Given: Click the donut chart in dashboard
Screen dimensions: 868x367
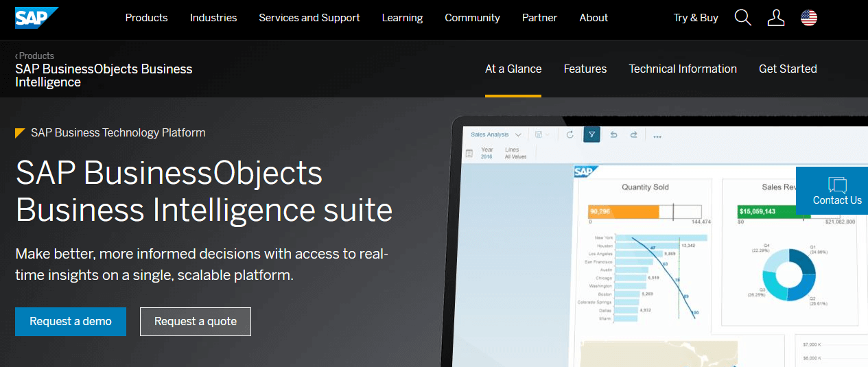Looking at the screenshot, I should (789, 274).
